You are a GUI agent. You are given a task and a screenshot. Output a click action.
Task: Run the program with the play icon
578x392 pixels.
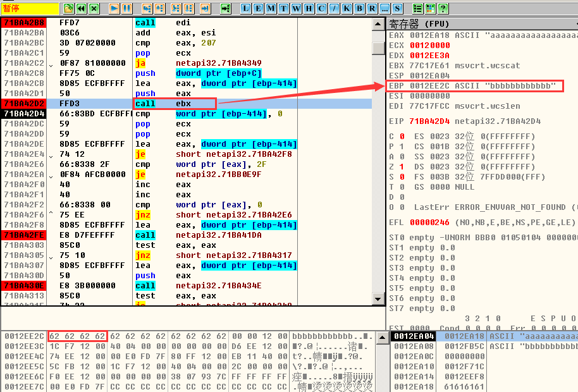click(114, 9)
